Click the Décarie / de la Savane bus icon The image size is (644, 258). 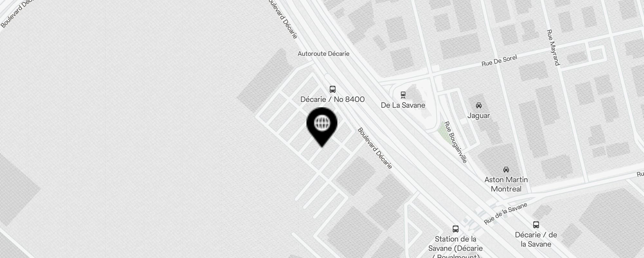click(536, 225)
